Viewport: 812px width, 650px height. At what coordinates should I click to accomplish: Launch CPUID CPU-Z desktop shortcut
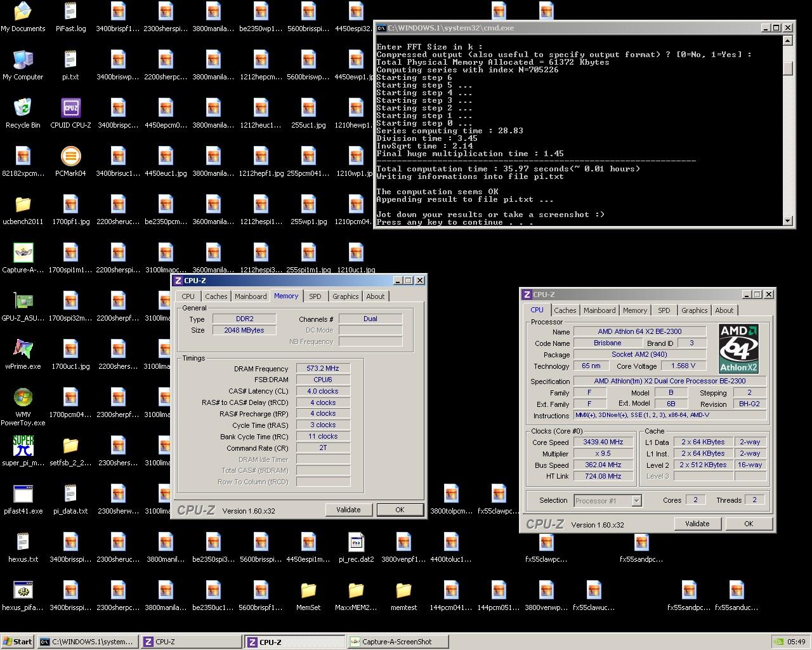tap(70, 114)
